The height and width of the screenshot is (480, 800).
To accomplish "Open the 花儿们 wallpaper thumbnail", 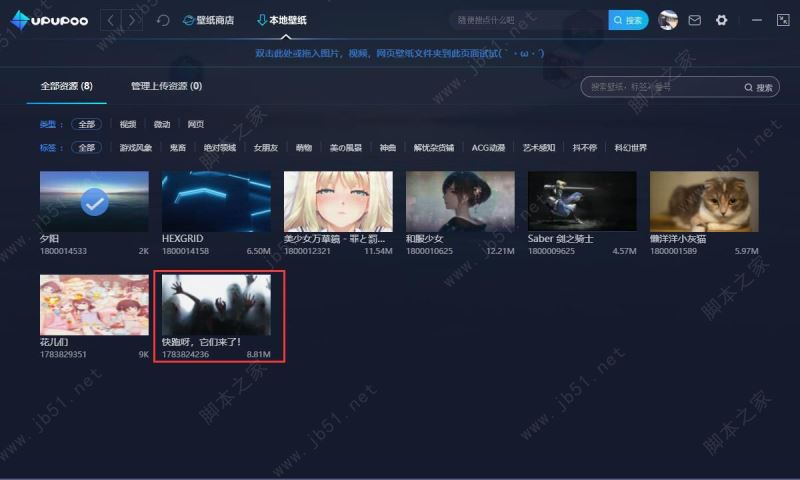I will [94, 305].
